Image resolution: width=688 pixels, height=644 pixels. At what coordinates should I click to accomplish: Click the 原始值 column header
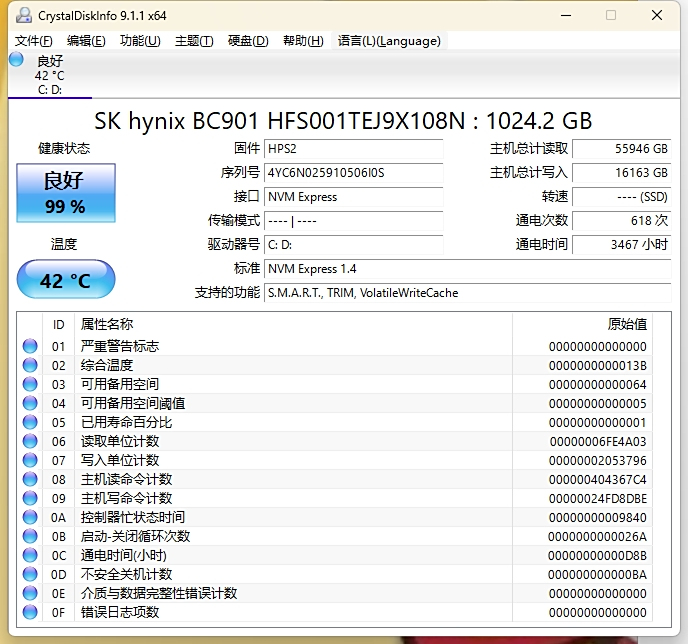(x=627, y=324)
